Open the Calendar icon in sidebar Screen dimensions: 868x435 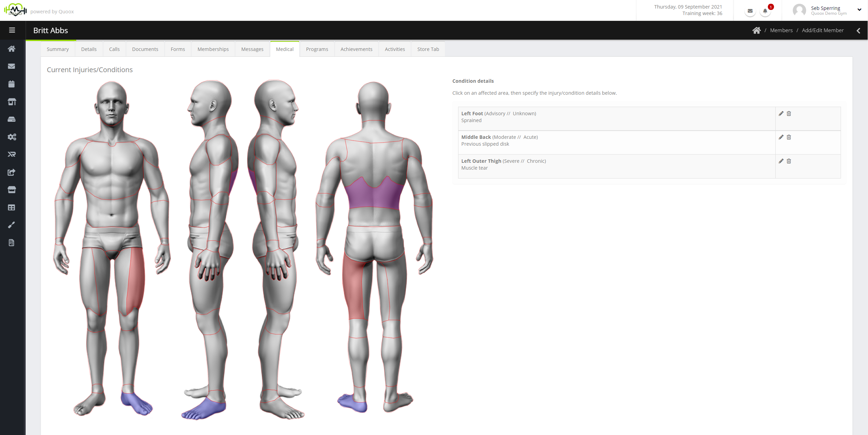click(x=12, y=84)
